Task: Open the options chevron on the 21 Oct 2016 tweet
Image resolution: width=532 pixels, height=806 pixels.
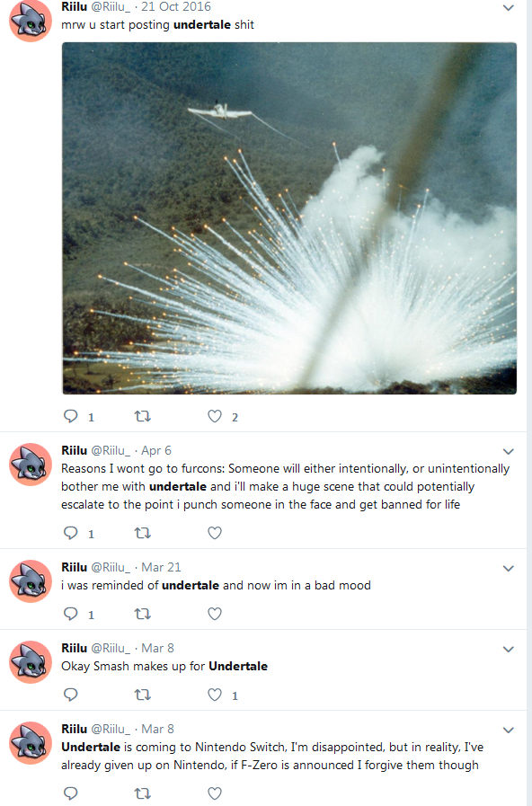Action: point(509,8)
